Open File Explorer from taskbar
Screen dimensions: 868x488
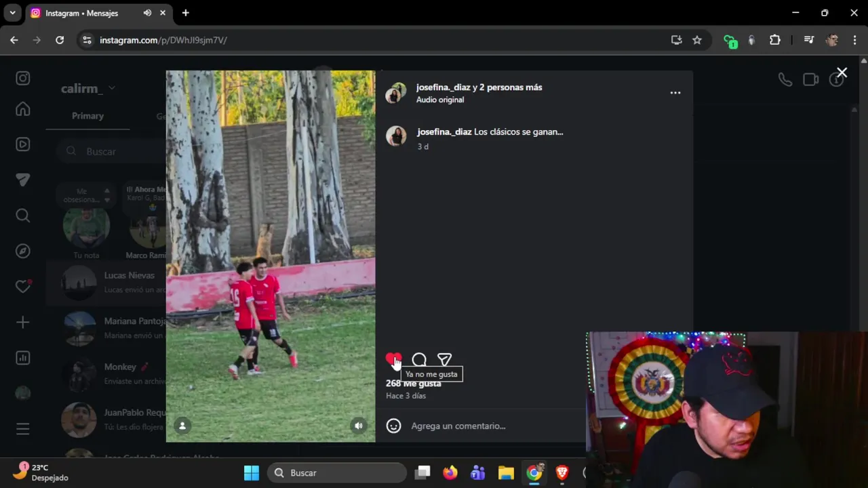click(506, 472)
